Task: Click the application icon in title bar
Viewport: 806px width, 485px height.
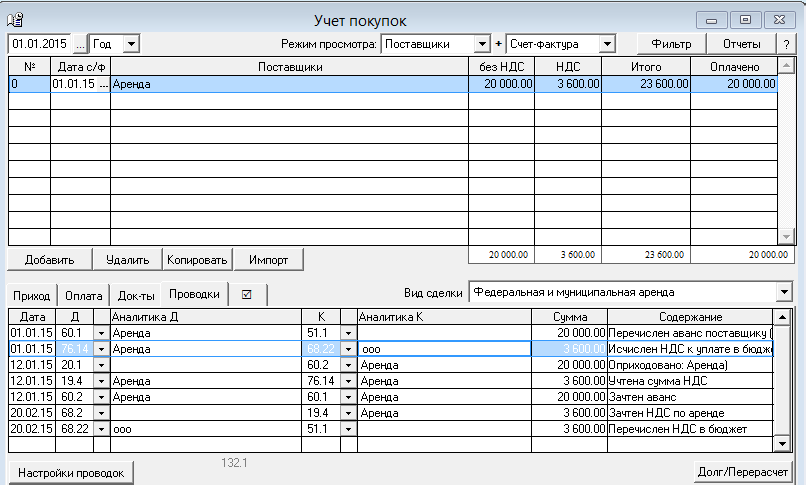Action: coord(15,19)
